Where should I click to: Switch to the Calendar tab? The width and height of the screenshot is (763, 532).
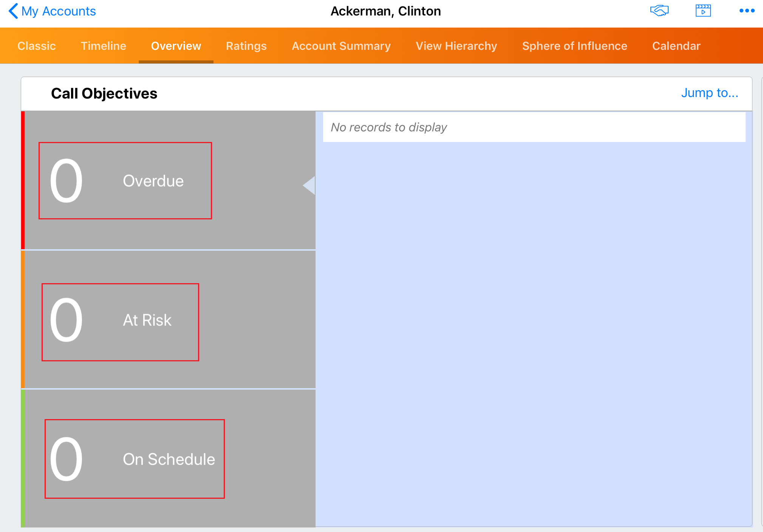tap(676, 46)
